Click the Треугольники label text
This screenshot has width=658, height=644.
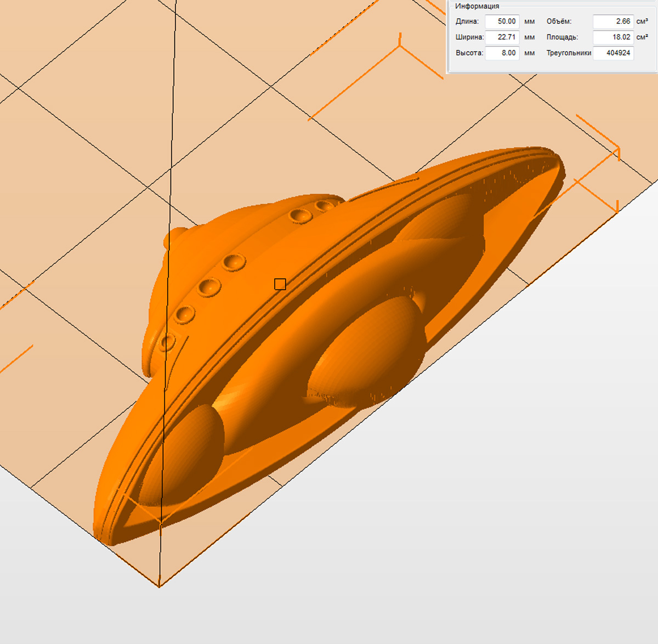point(569,53)
